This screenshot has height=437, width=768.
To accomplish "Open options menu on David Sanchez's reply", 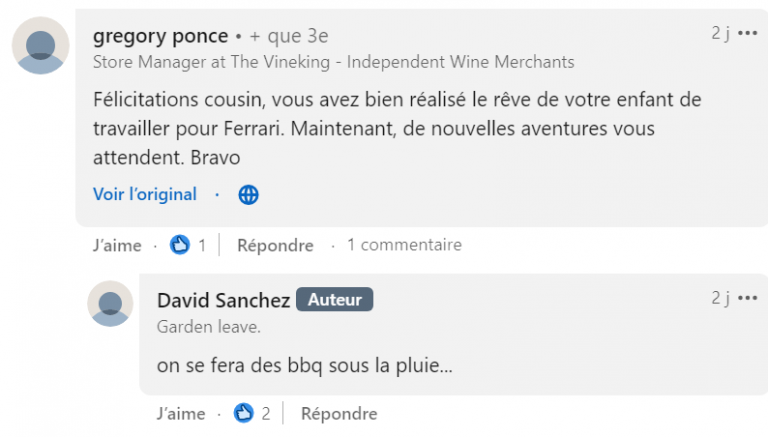I will click(x=748, y=298).
